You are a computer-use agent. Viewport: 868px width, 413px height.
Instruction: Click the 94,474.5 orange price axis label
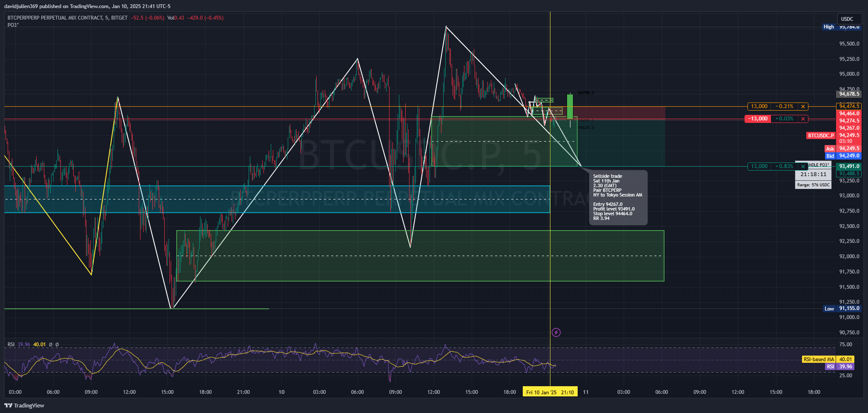849,106
